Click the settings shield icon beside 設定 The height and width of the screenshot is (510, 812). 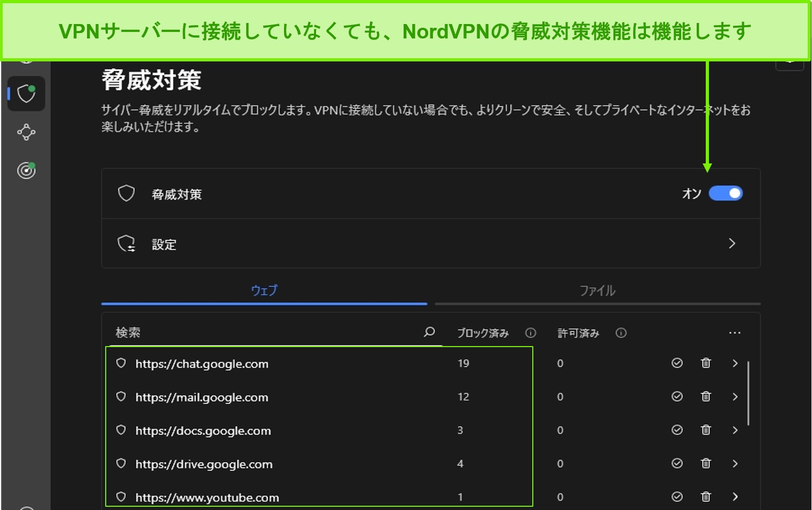pyautogui.click(x=126, y=244)
